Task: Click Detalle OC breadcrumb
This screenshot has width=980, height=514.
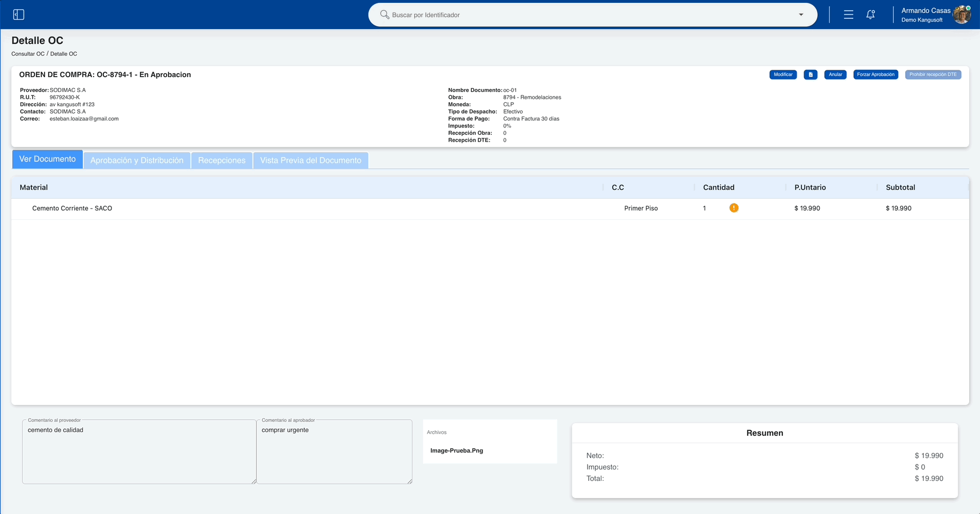Action: (x=63, y=54)
